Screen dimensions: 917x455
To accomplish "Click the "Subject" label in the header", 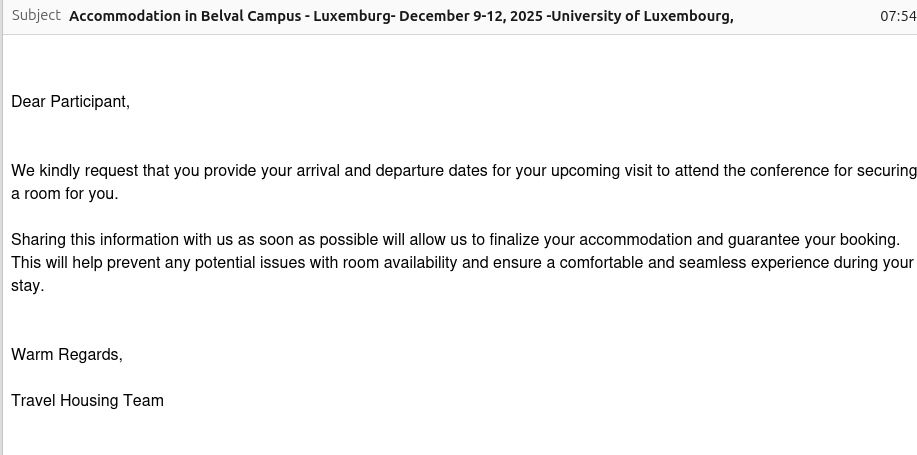I will pyautogui.click(x=36, y=16).
